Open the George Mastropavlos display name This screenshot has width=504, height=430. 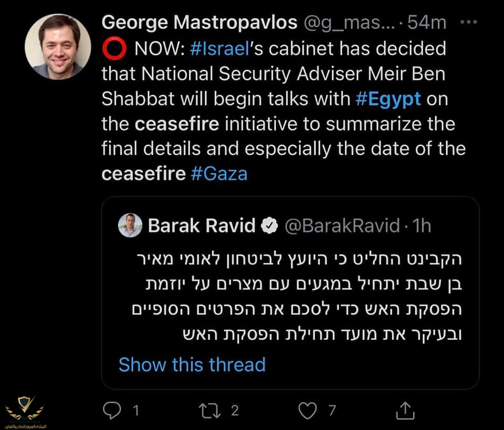point(199,23)
